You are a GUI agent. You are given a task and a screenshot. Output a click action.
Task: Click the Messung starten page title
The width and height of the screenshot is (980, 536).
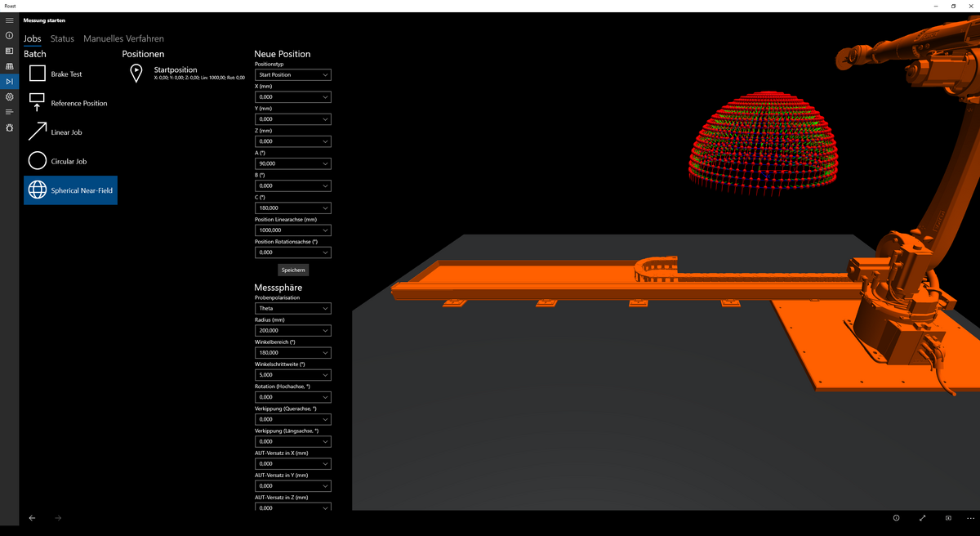(44, 20)
